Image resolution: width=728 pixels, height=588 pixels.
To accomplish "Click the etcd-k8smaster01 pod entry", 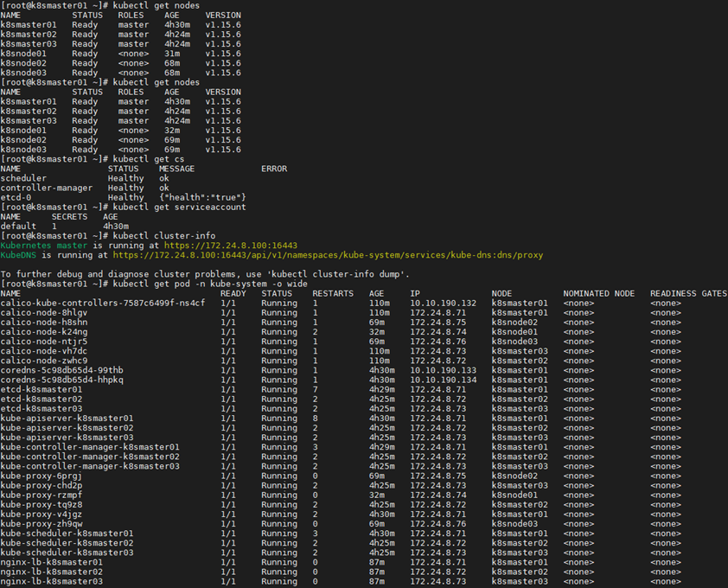I will [x=42, y=389].
